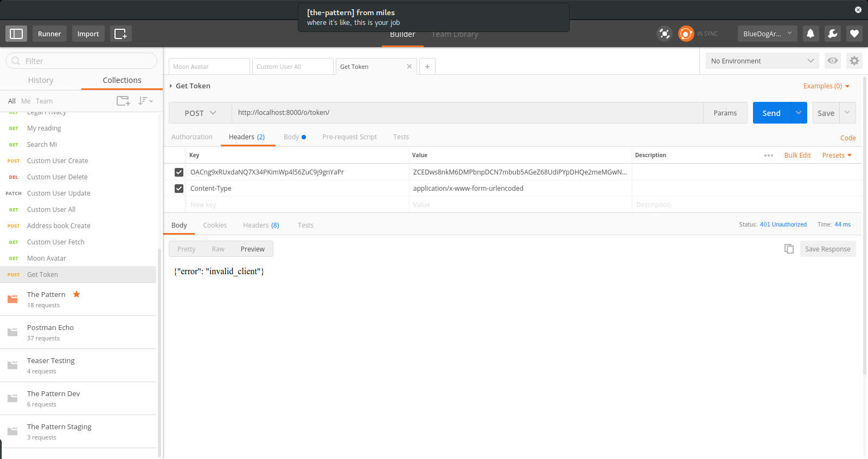The height and width of the screenshot is (459, 868).
Task: Open The Pattern Staging folder icon
Action: pos(12,431)
